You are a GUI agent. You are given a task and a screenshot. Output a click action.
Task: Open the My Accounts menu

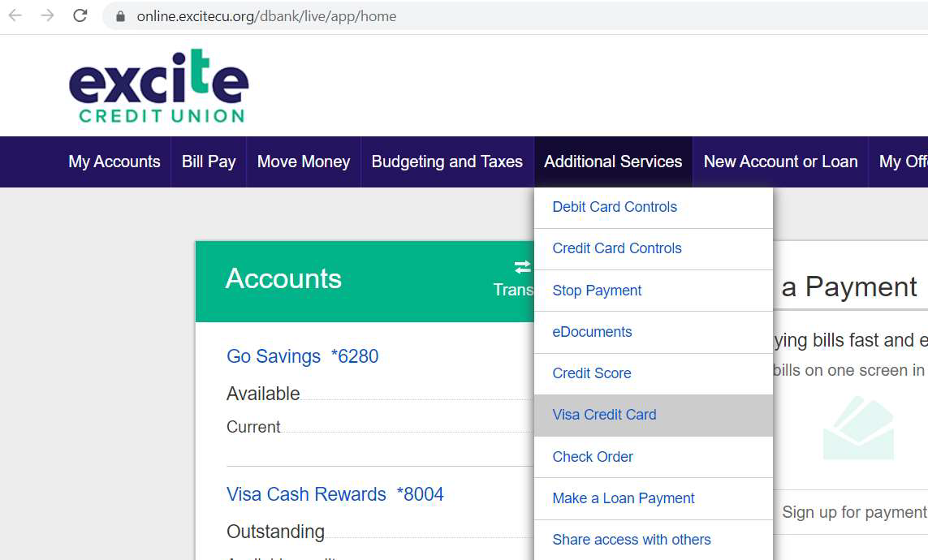tap(114, 162)
